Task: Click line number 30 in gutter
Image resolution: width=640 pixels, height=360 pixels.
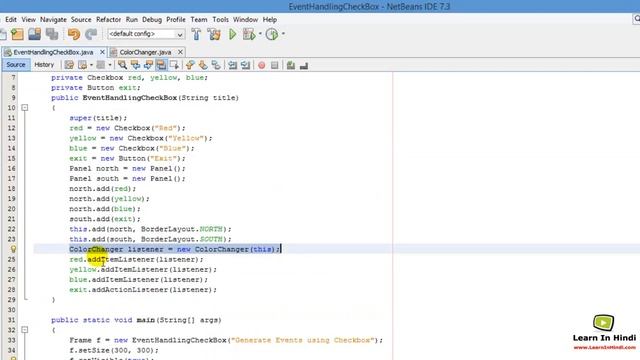Action: (11, 310)
